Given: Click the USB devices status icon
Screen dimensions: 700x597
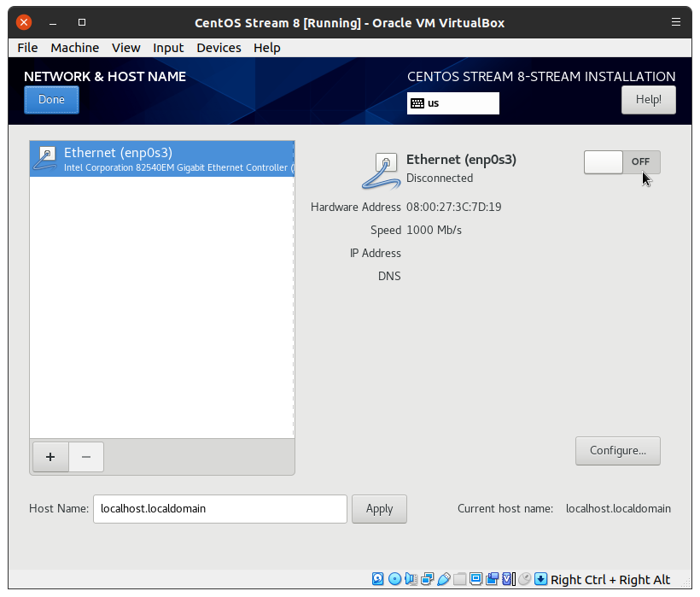Looking at the screenshot, I should [443, 579].
